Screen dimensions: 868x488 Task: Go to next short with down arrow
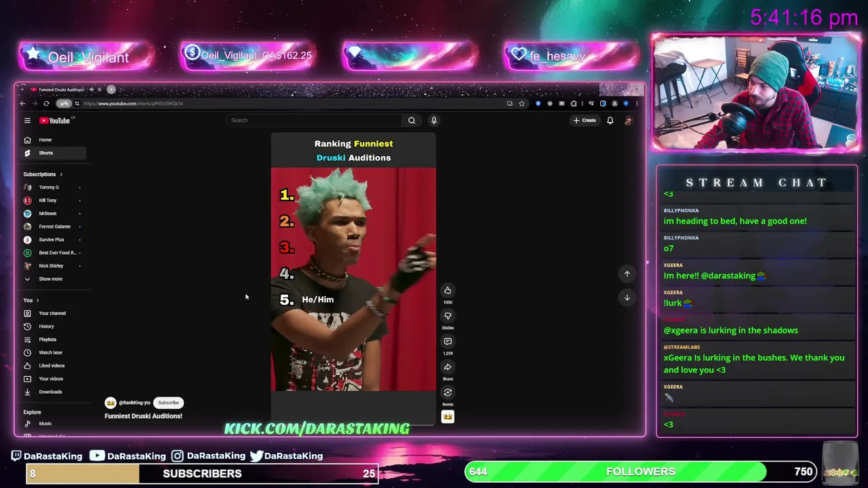[627, 298]
